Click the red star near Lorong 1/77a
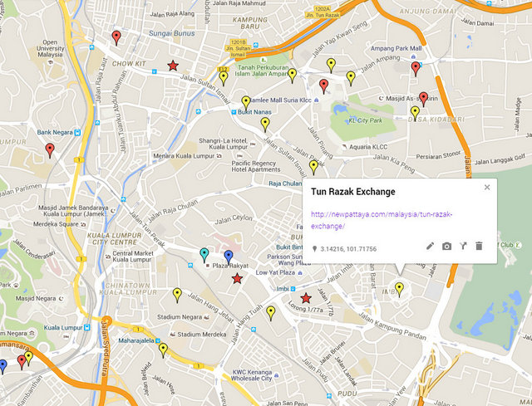This screenshot has width=532, height=406. pos(306,298)
